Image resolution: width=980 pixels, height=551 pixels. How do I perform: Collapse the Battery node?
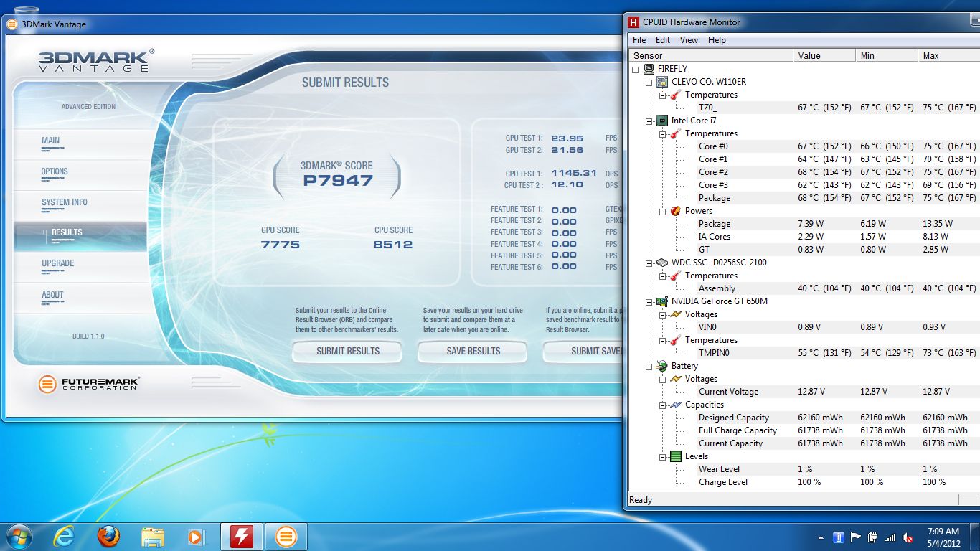[x=649, y=366]
